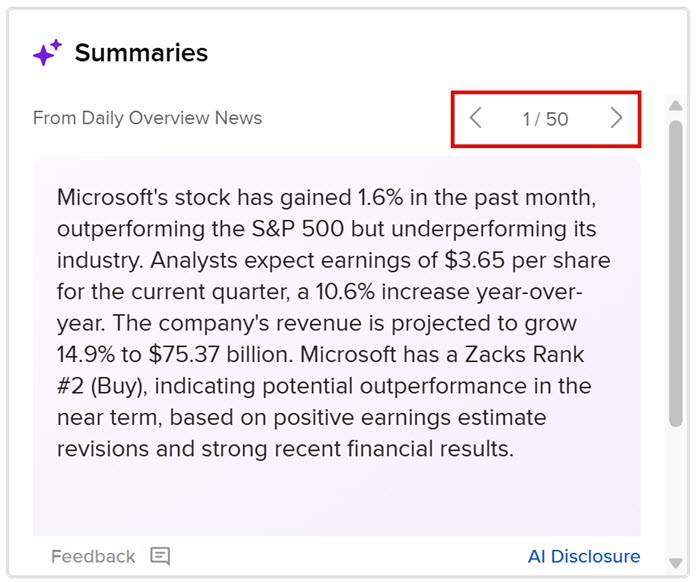Click the purple sparkle icon beside Summaries

(47, 53)
